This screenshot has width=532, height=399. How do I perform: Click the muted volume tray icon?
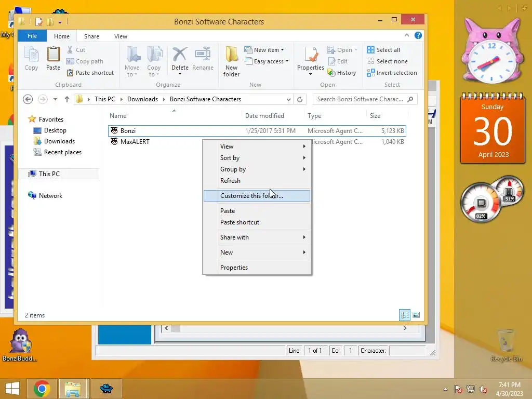tap(483, 389)
